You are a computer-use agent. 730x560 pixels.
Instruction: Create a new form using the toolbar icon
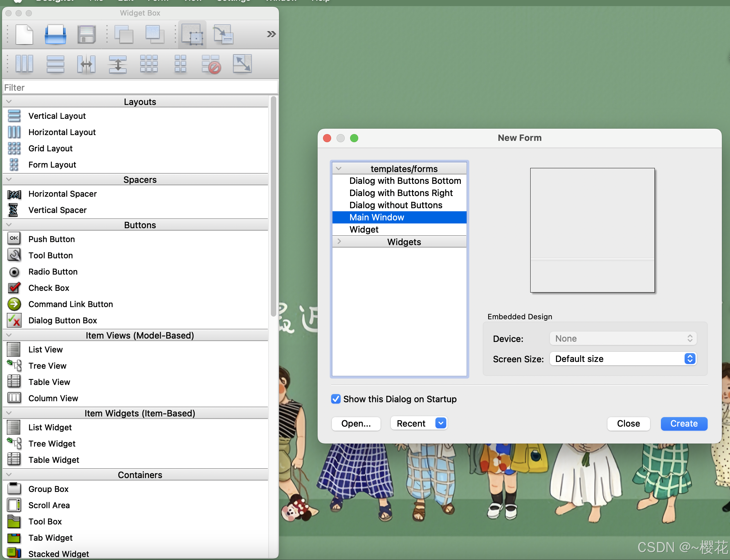(24, 34)
